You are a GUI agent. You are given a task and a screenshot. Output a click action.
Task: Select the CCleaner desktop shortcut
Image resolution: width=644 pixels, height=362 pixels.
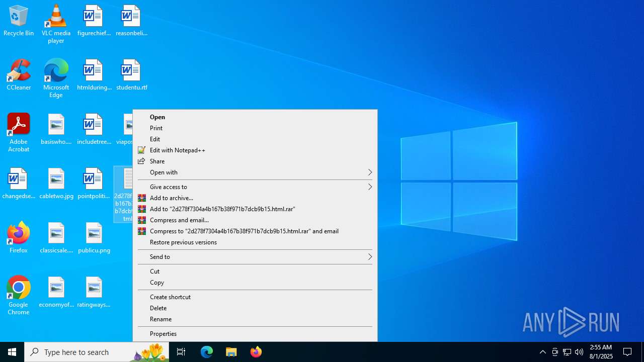(19, 75)
